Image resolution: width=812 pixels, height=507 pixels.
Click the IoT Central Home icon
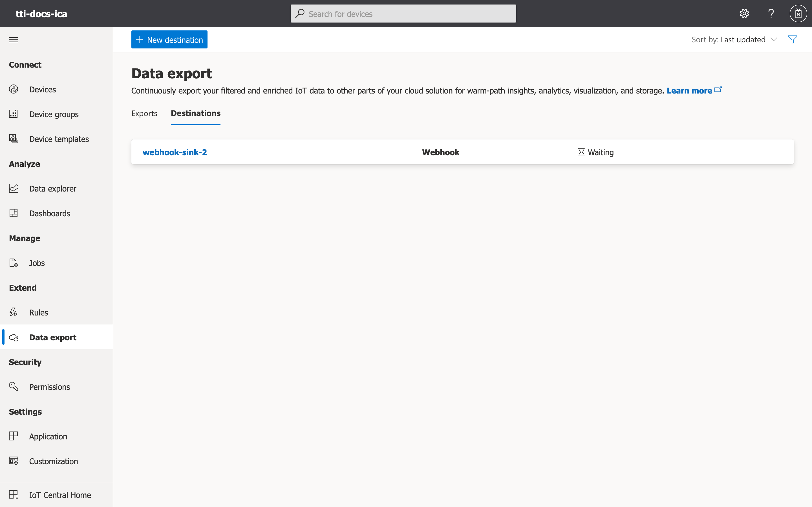pyautogui.click(x=14, y=494)
